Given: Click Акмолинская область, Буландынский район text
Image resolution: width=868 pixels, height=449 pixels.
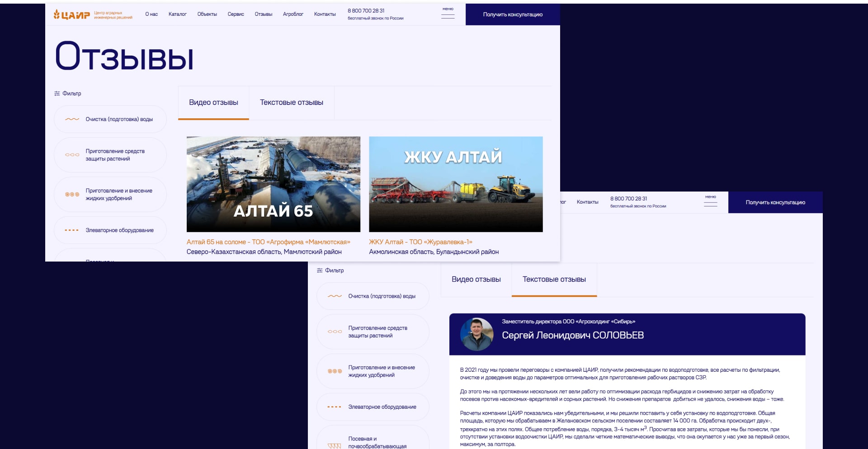Looking at the screenshot, I should click(x=434, y=252).
